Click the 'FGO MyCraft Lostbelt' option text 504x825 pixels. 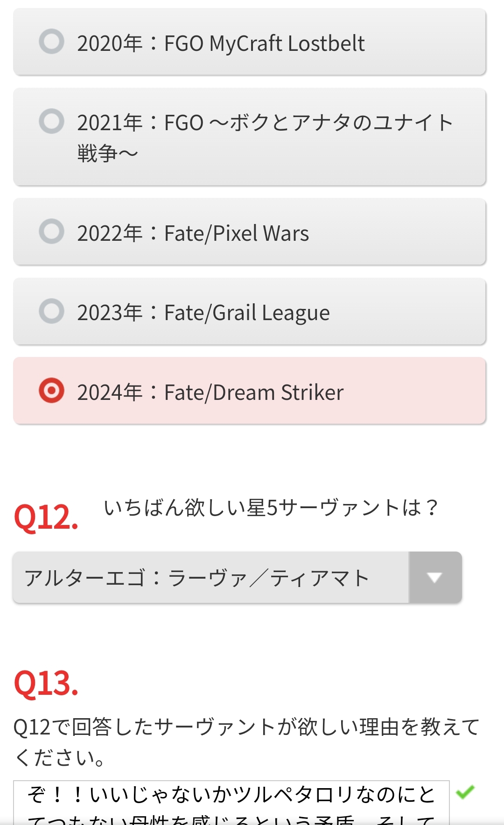pos(264,43)
